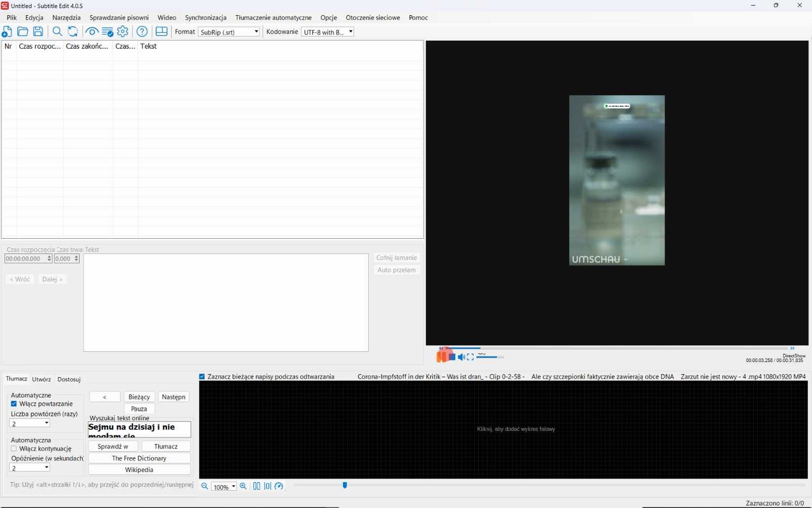The width and height of the screenshot is (812, 508).
Task: Open the spell check list icon
Action: (x=107, y=31)
